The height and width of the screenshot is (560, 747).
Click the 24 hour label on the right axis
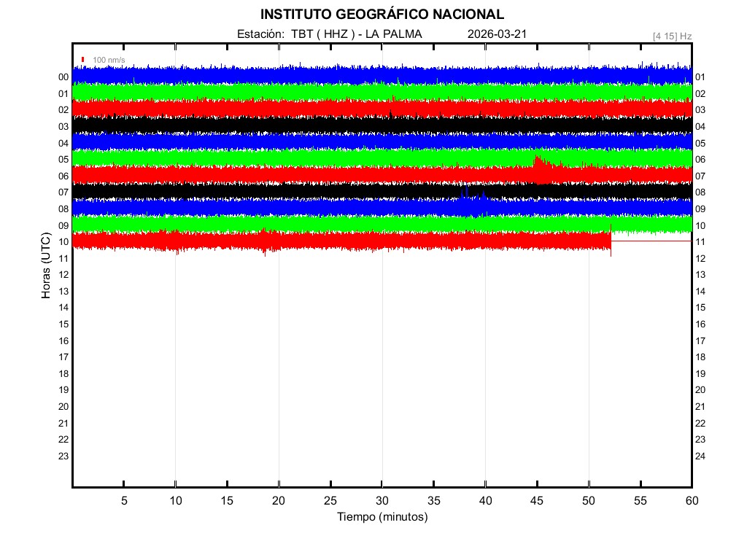coord(700,456)
